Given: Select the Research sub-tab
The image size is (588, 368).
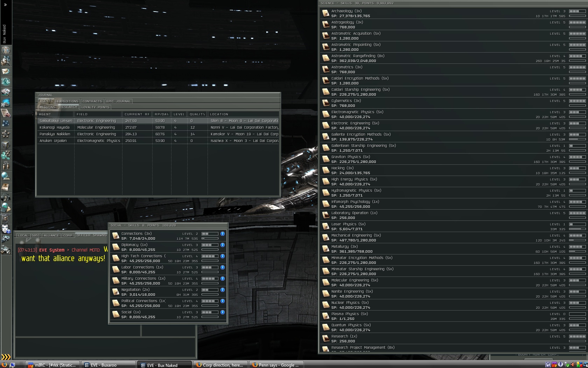Looking at the screenshot, I should click(68, 107).
